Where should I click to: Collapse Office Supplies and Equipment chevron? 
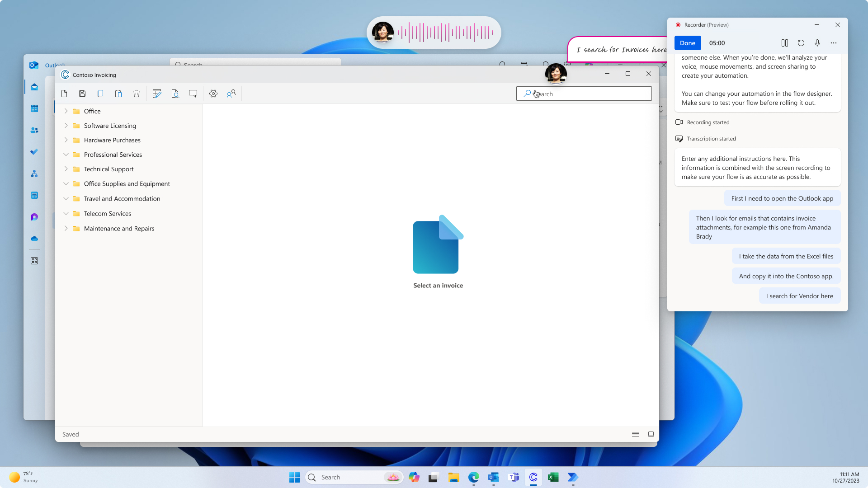(x=66, y=183)
